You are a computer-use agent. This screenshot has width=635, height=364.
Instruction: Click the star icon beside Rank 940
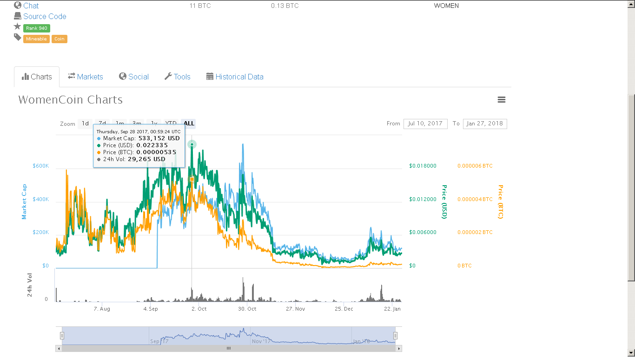coord(18,27)
